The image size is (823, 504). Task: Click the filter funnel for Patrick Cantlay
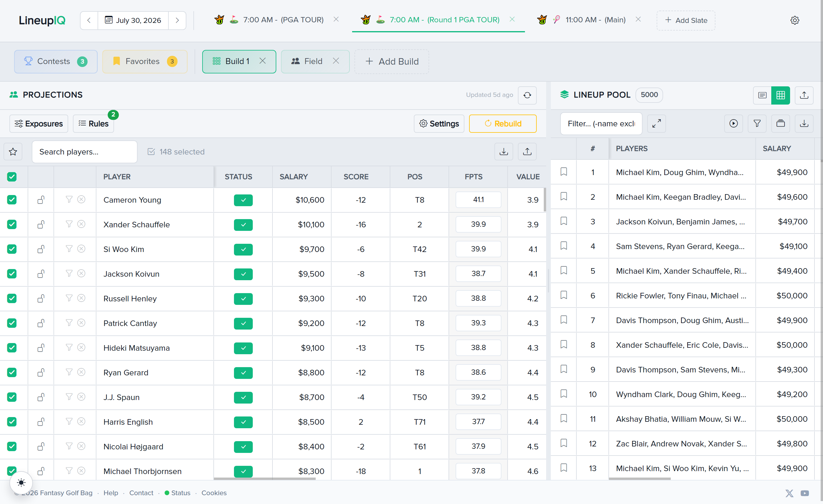point(69,323)
